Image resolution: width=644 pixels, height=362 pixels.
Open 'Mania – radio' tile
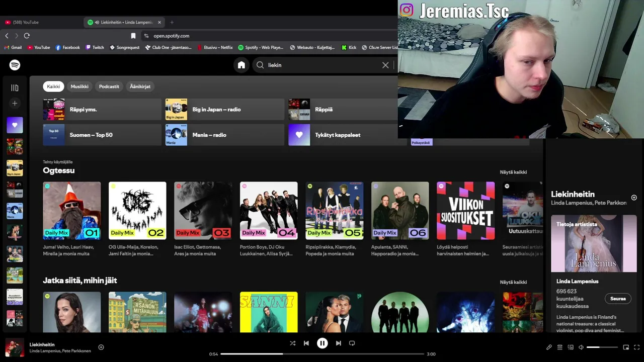pos(225,135)
